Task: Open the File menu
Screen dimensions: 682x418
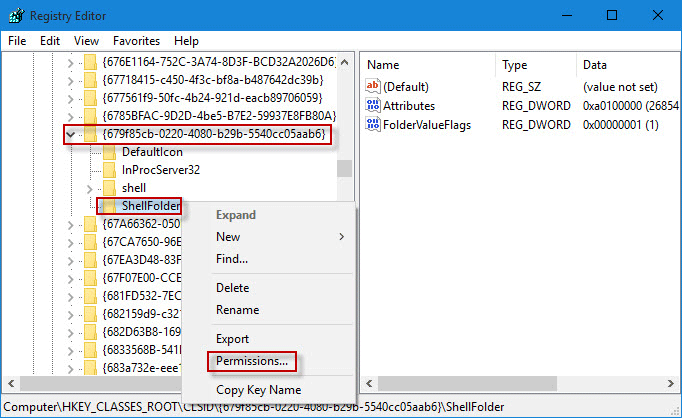Action: click(17, 41)
